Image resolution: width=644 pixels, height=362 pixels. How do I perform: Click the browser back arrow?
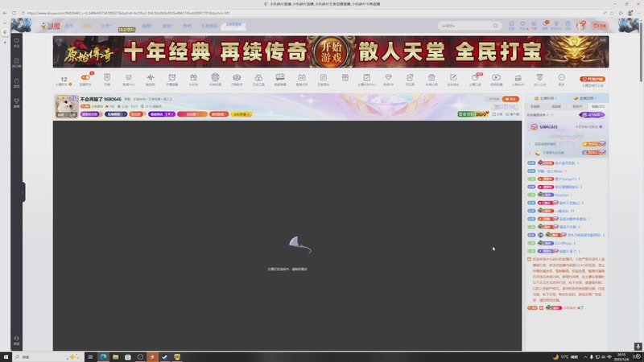[x=5, y=13]
